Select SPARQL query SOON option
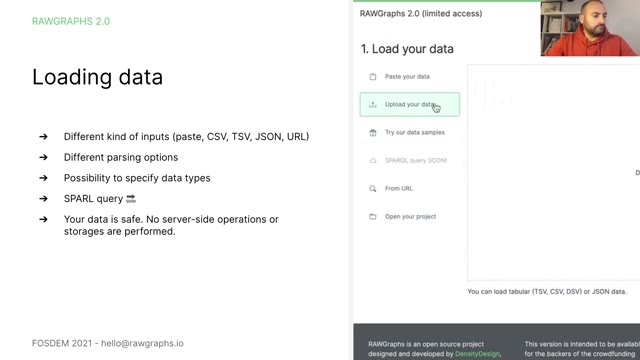640x360 pixels. pyautogui.click(x=409, y=160)
